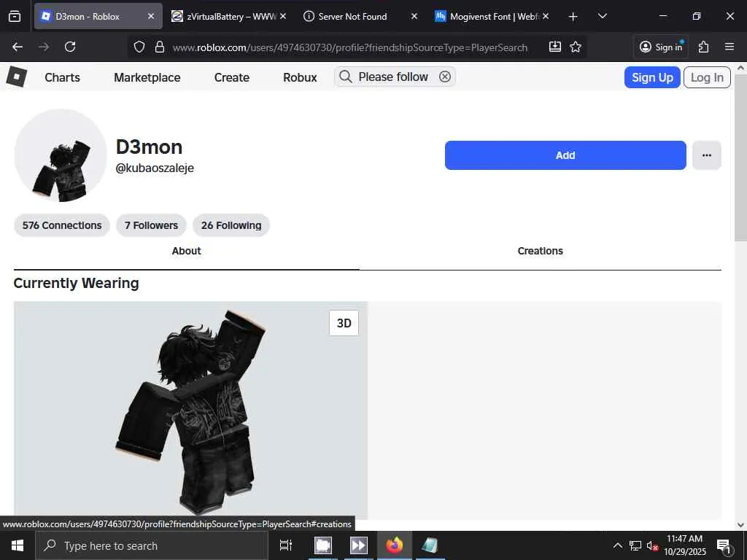
Task: Click in the Roblox search field
Action: point(393,77)
